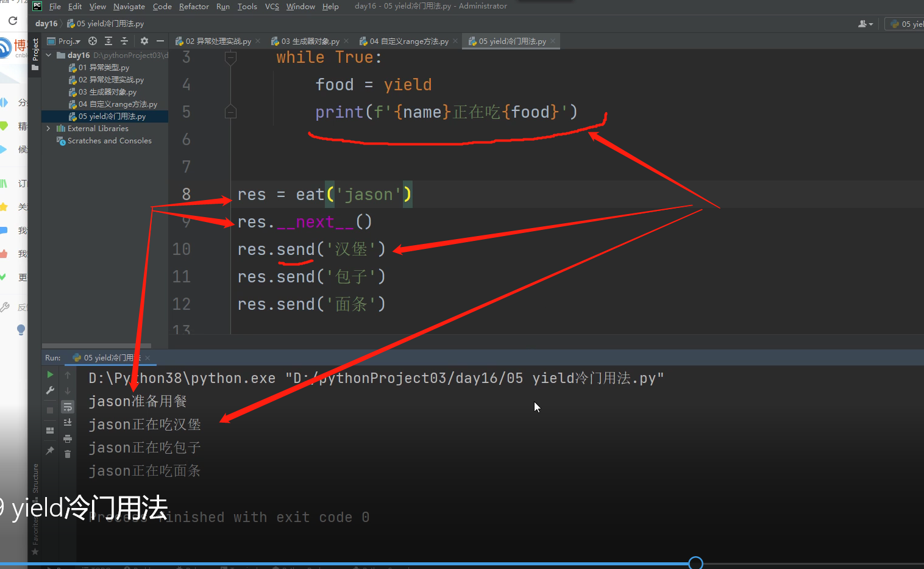Toggle Soft-Wrap in Run console
Image resolution: width=924 pixels, height=569 pixels.
pyautogui.click(x=68, y=407)
